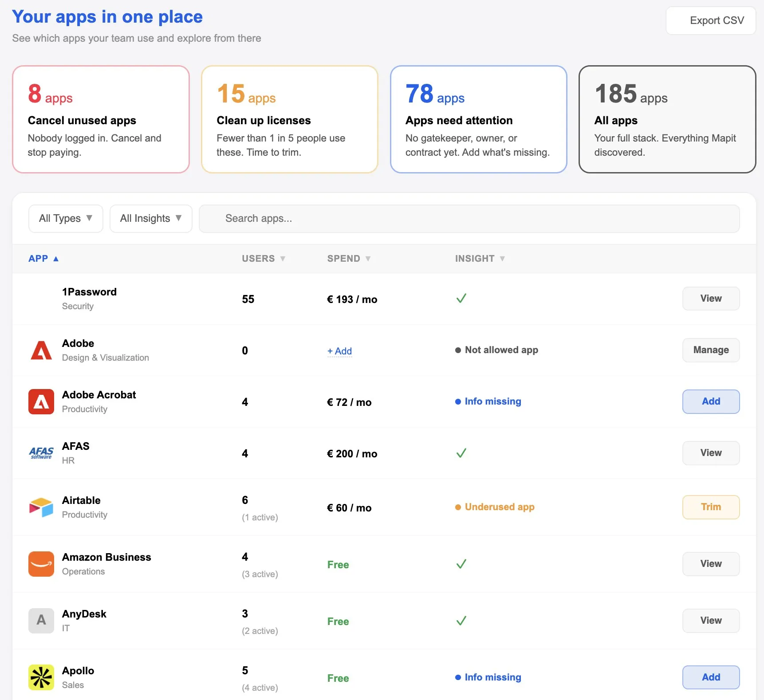Sort table by SPEND column
764x700 pixels.
coord(349,259)
